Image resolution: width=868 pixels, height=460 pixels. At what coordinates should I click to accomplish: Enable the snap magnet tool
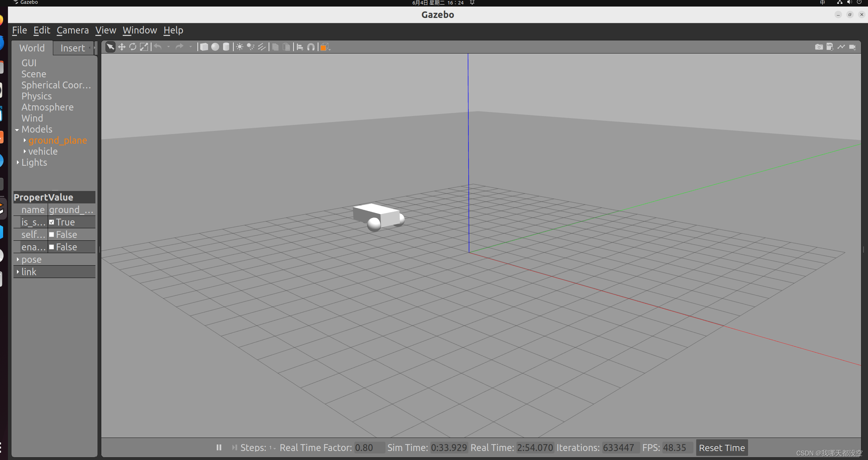(311, 47)
